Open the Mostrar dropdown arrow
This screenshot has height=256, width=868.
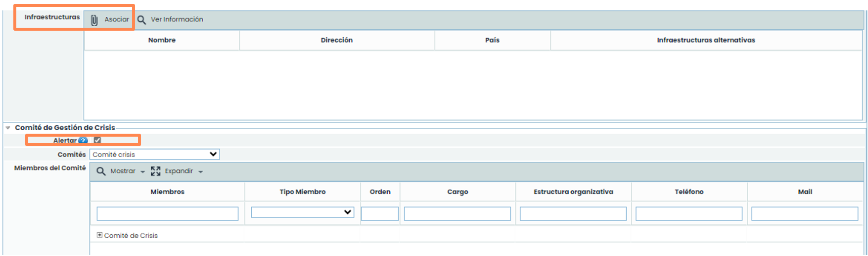143,172
